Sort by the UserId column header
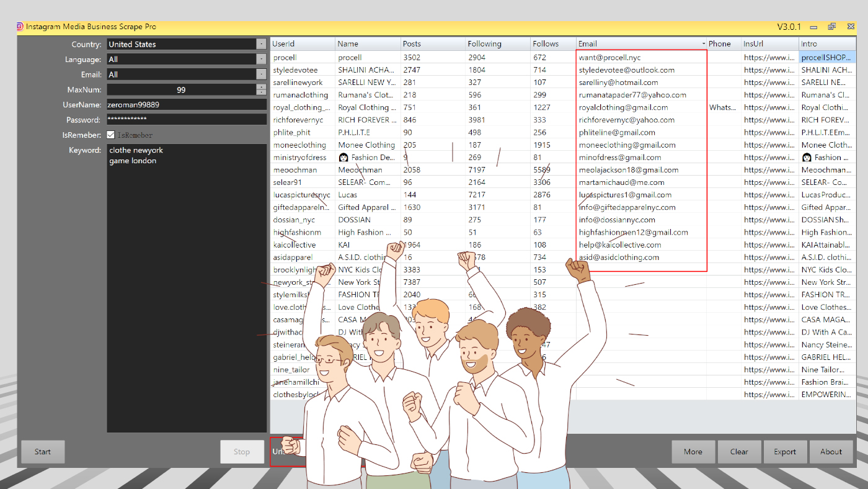The image size is (868, 489). (x=303, y=44)
